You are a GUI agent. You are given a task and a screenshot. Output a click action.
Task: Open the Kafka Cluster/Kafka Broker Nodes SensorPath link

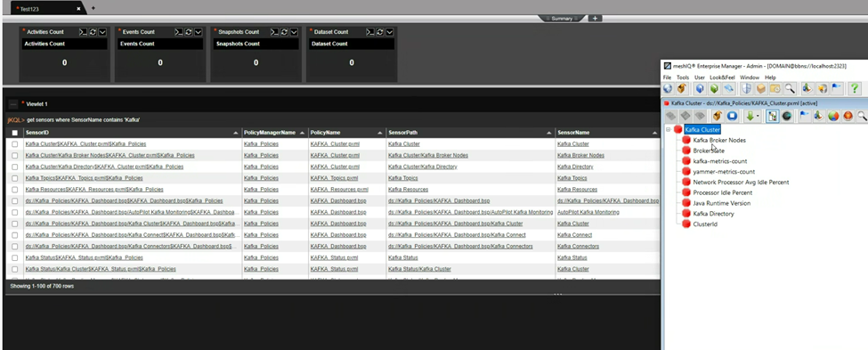click(428, 156)
